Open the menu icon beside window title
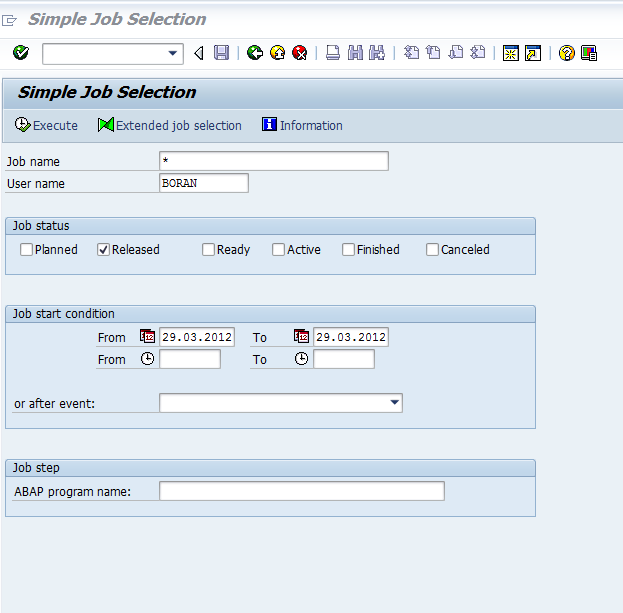623x613 pixels. [x=9, y=20]
